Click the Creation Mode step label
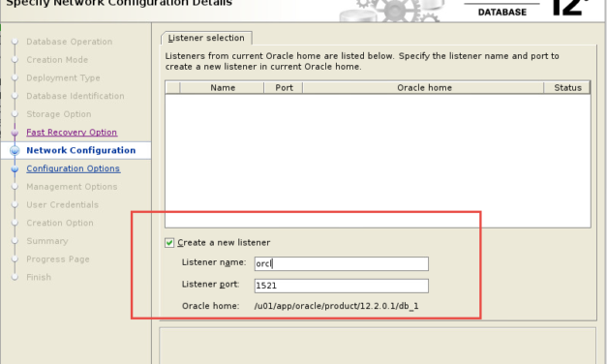The image size is (607, 364). pos(57,60)
